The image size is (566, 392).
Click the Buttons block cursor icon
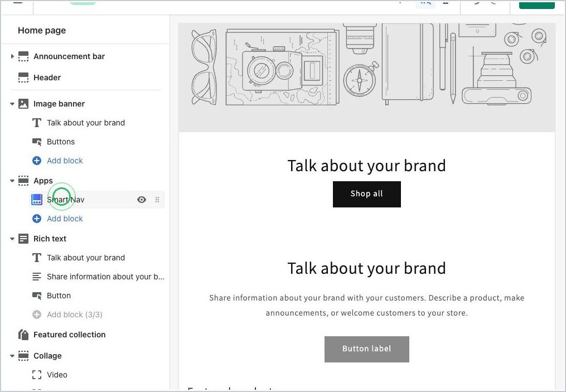[37, 142]
